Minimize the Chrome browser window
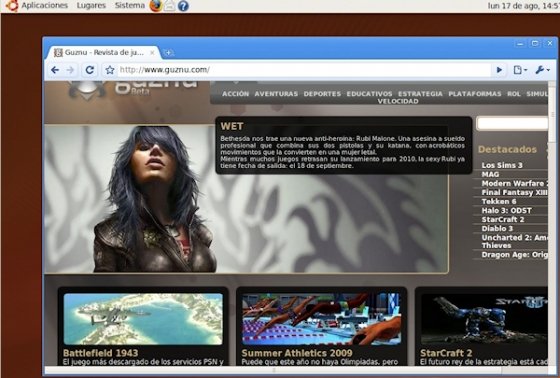560x378 pixels. coord(520,44)
